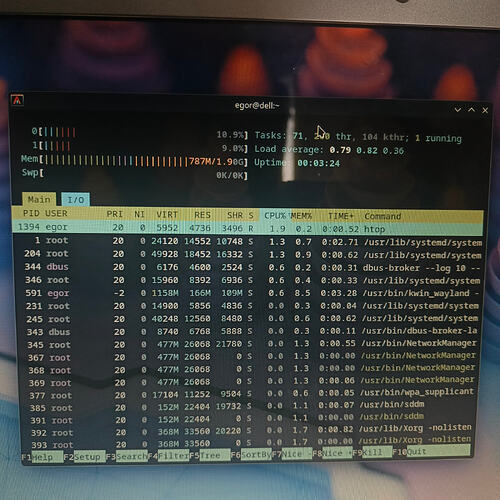Minimize the egor@dell terminal window
Viewport: 500px width, 500px height.
[x=458, y=109]
